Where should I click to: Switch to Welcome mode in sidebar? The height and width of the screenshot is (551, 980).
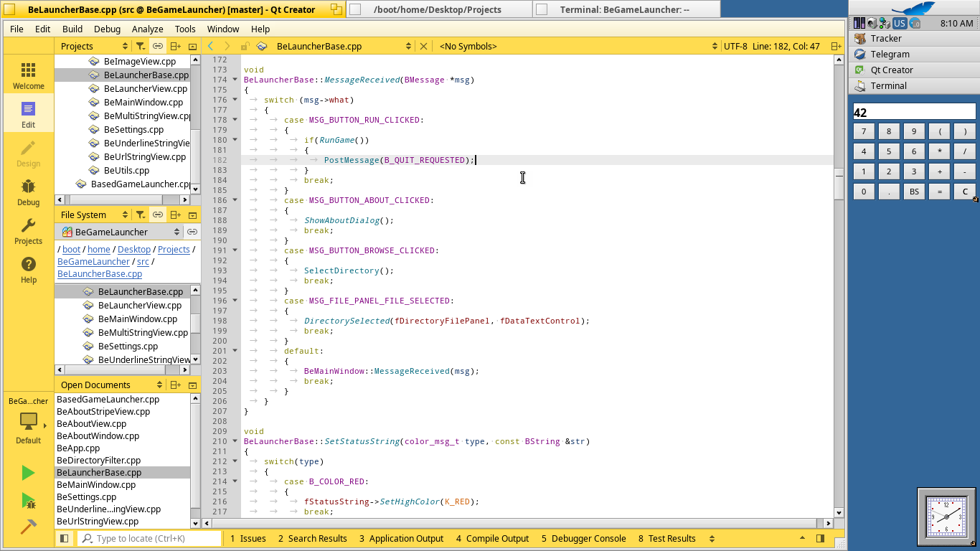click(28, 75)
